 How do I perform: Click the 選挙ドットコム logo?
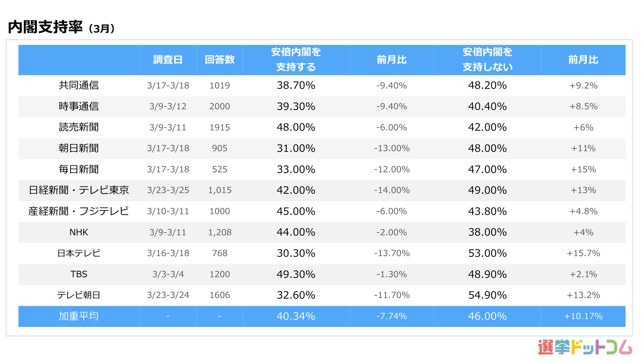click(585, 347)
